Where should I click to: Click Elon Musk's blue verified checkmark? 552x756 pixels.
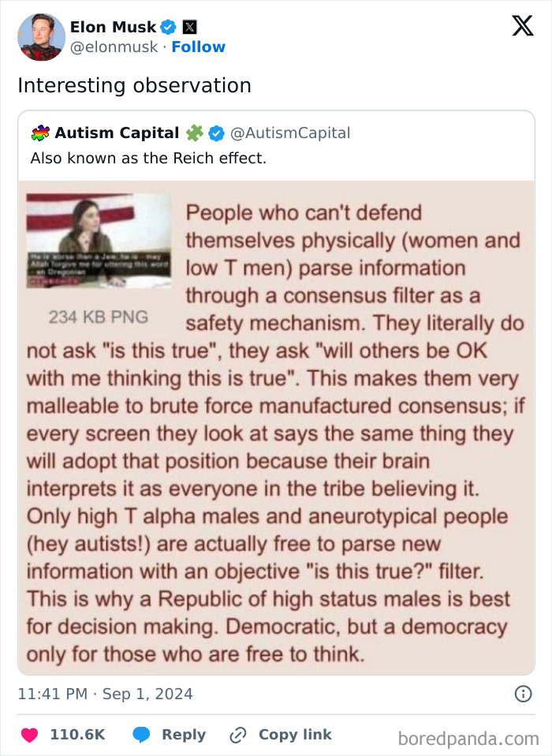[x=167, y=26]
